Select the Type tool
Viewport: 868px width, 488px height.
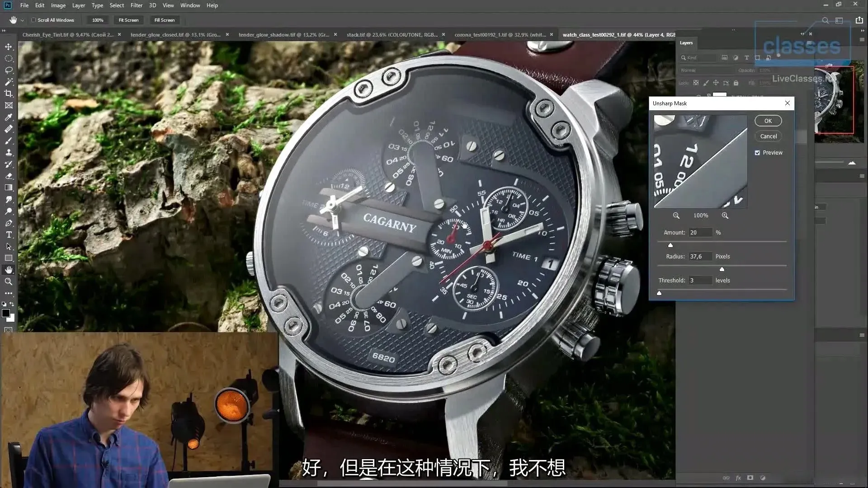pyautogui.click(x=9, y=235)
